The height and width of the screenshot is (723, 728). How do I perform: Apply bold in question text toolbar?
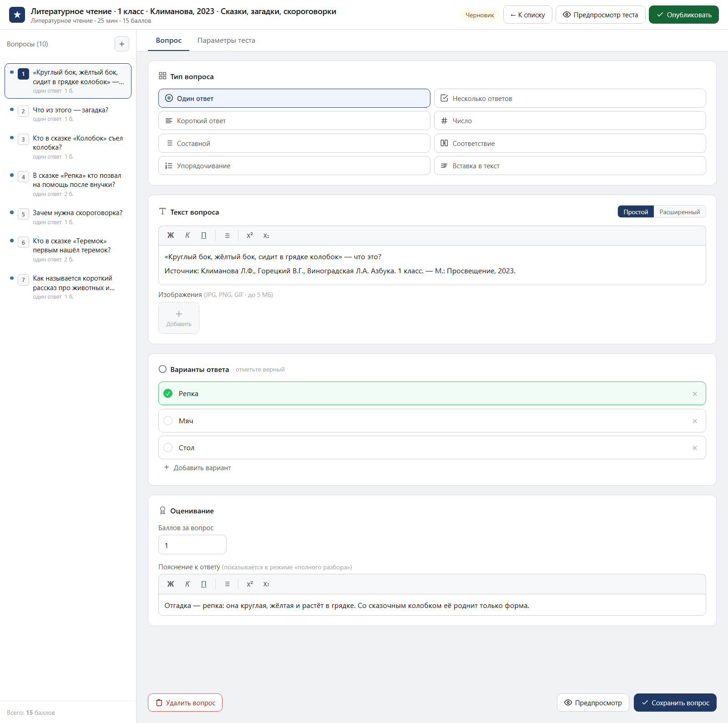point(171,236)
